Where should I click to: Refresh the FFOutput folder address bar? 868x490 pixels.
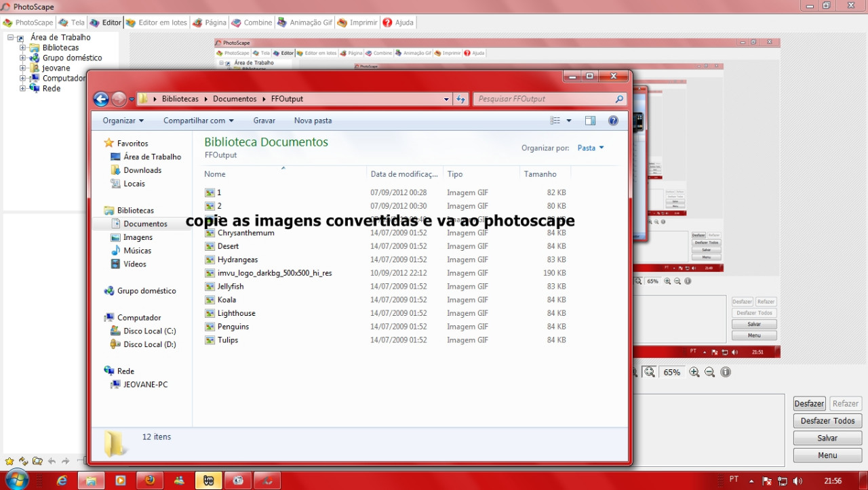click(461, 99)
